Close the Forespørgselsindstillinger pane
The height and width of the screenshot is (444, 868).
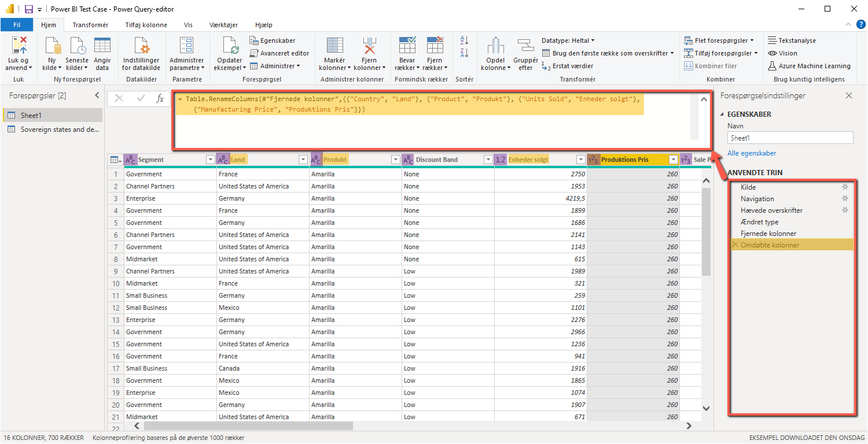pos(849,95)
